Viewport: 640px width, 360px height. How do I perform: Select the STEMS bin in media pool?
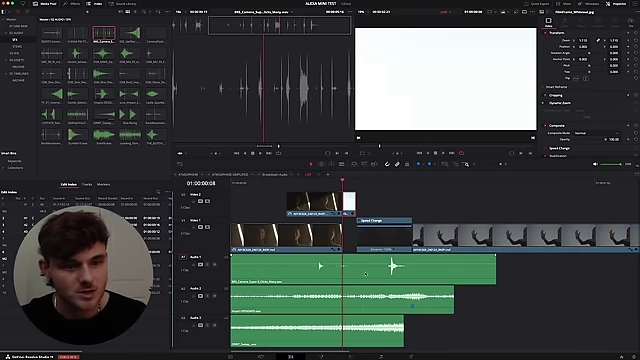(17, 47)
